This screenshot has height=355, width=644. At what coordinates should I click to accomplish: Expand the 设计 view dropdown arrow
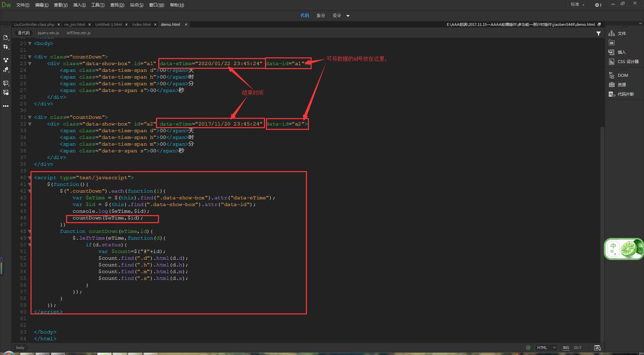click(348, 16)
